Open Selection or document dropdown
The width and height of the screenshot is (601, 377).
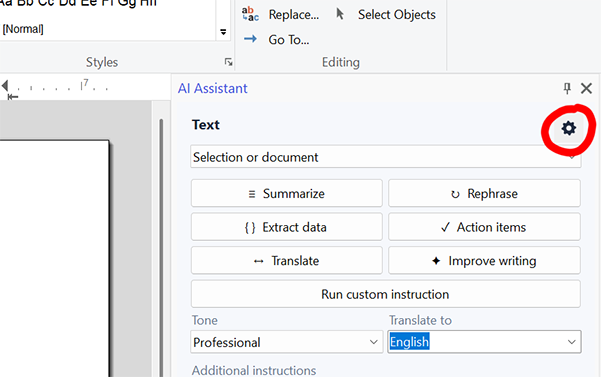point(386,157)
